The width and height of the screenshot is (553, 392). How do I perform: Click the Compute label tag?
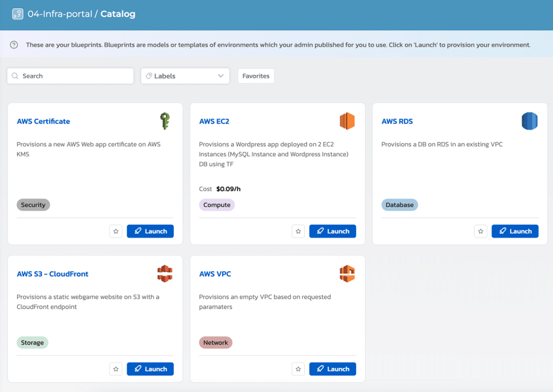(x=217, y=205)
